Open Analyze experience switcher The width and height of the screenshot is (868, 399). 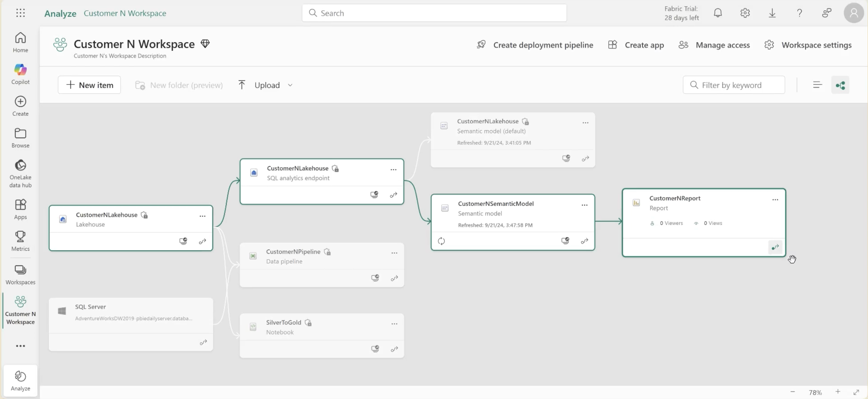pos(20,381)
